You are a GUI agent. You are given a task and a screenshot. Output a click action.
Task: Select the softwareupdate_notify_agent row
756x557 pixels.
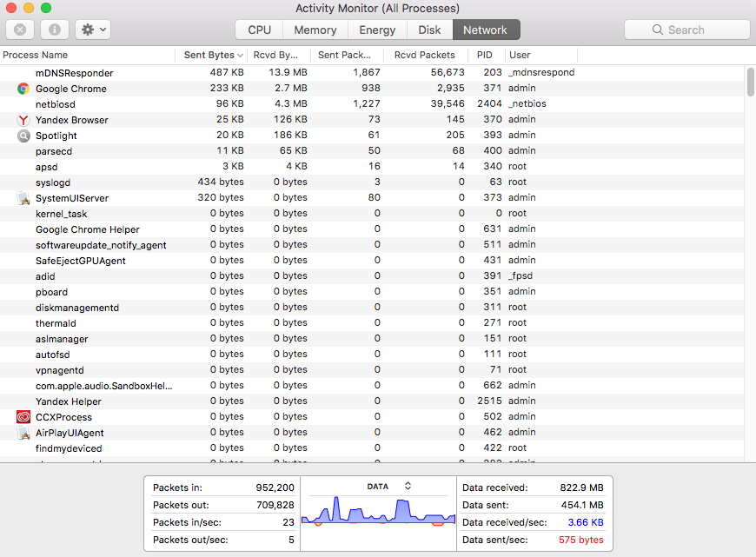pyautogui.click(x=371, y=245)
